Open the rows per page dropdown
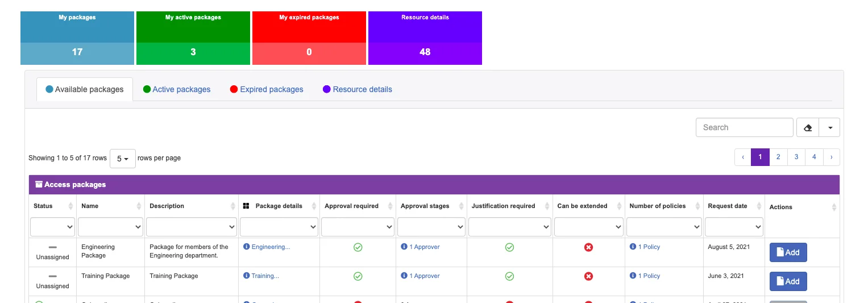The width and height of the screenshot is (868, 303). 123,159
